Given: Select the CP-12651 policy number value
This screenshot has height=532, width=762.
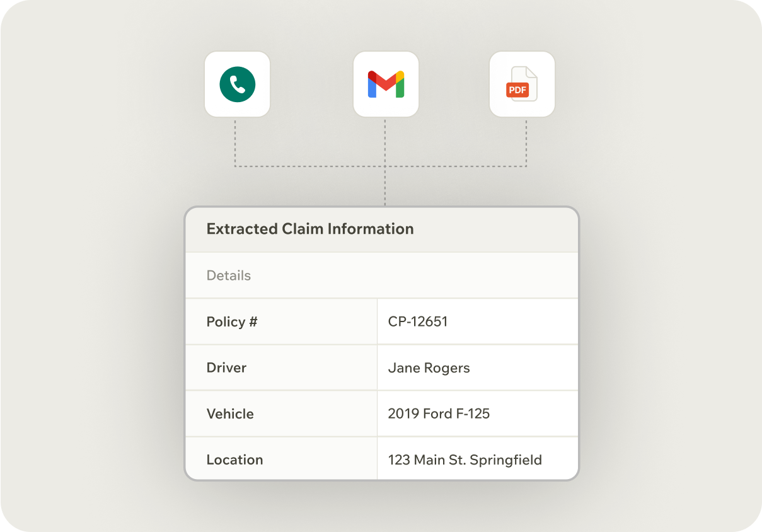Looking at the screenshot, I should click(x=418, y=321).
